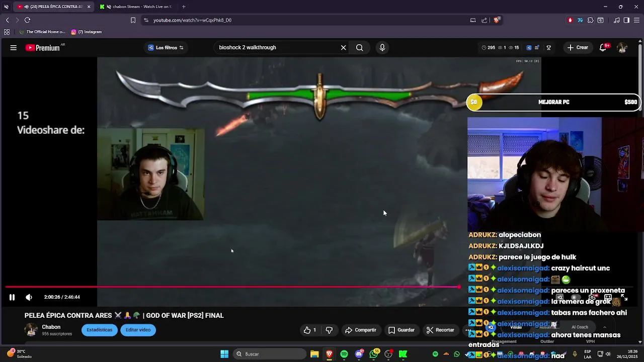Image resolution: width=644 pixels, height=362 pixels.
Task: Open the OBS icon on the taskbar
Action: tap(388, 354)
